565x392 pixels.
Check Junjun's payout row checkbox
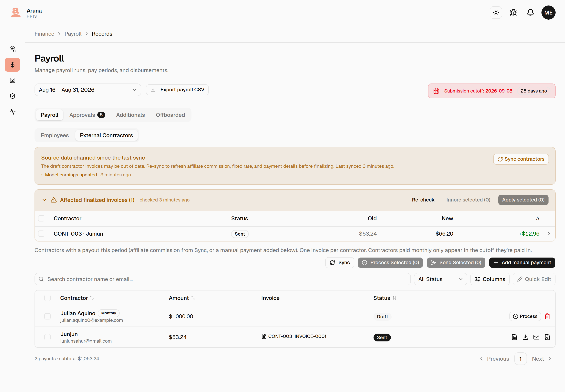click(47, 337)
